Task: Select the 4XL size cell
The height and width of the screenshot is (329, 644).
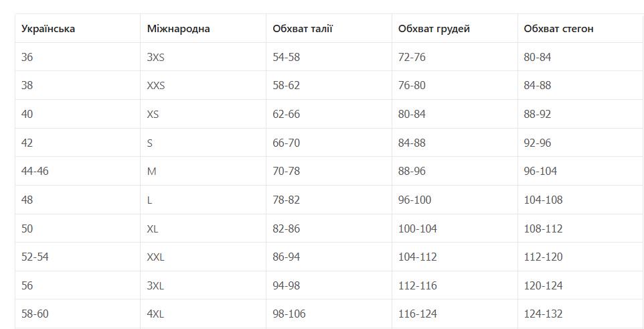Action: (155, 314)
